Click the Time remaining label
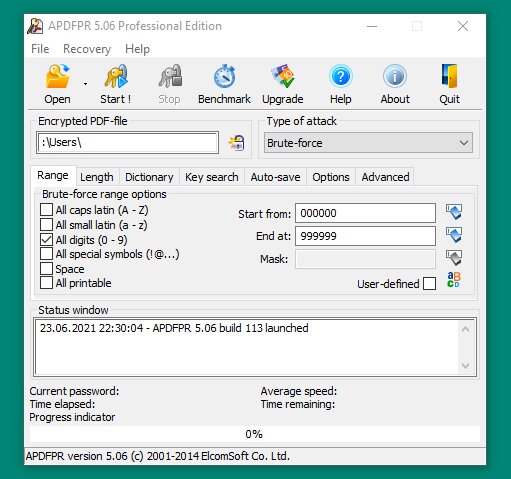 [x=298, y=404]
